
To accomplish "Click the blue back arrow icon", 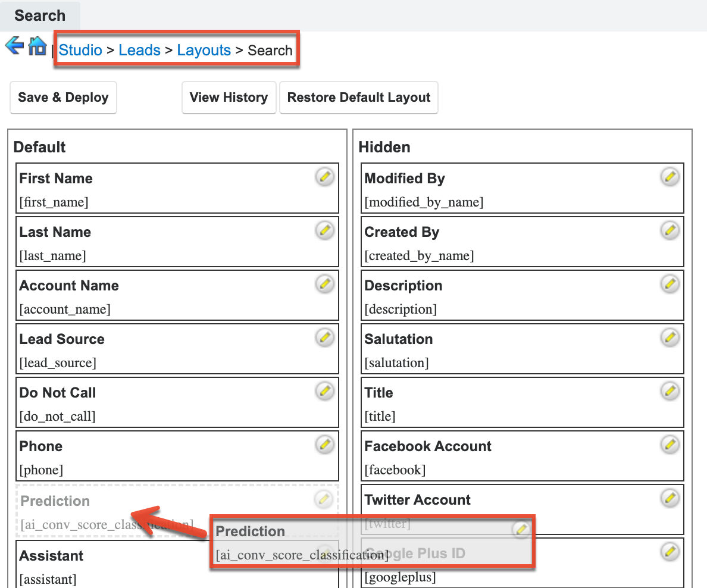I will pos(14,46).
